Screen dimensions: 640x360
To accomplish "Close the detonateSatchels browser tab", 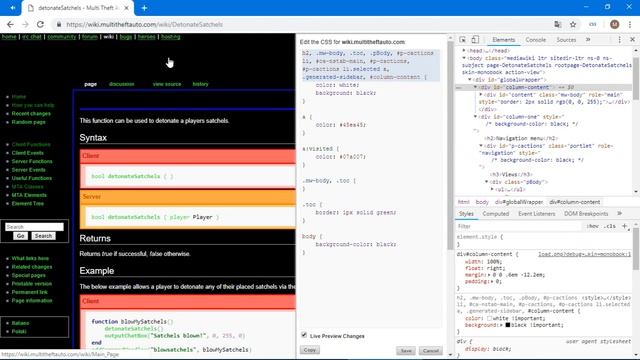I will click(127, 8).
